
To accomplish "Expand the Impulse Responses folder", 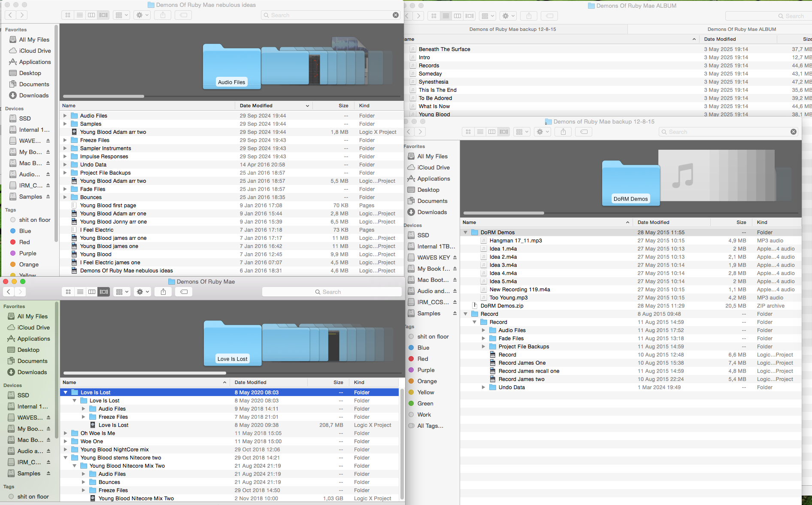I will tap(65, 157).
